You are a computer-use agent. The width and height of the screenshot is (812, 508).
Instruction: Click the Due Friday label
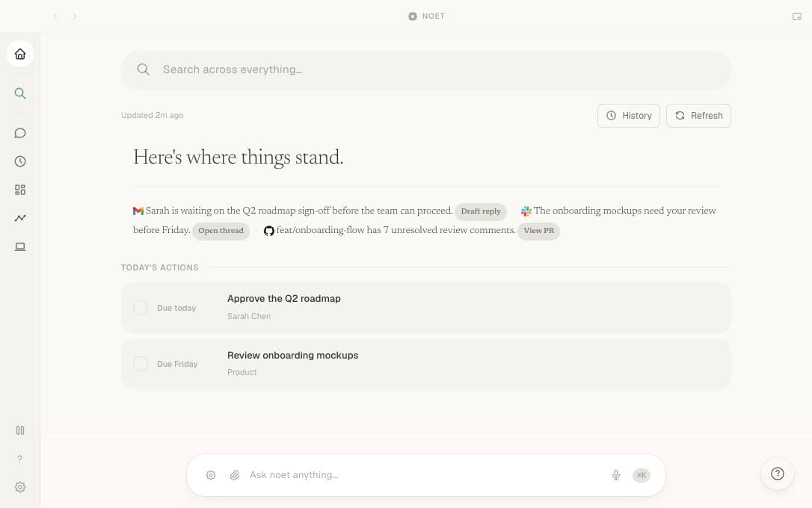coord(177,364)
